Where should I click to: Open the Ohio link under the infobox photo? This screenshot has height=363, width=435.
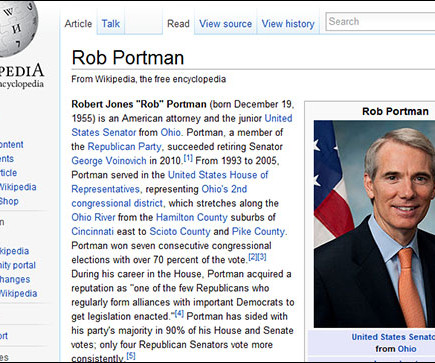point(407,349)
